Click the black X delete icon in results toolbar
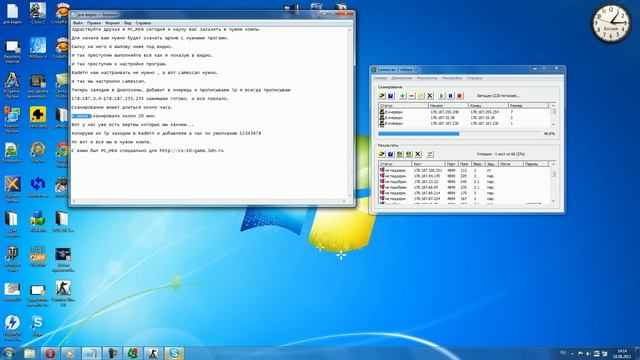The image size is (640, 360). click(x=418, y=154)
